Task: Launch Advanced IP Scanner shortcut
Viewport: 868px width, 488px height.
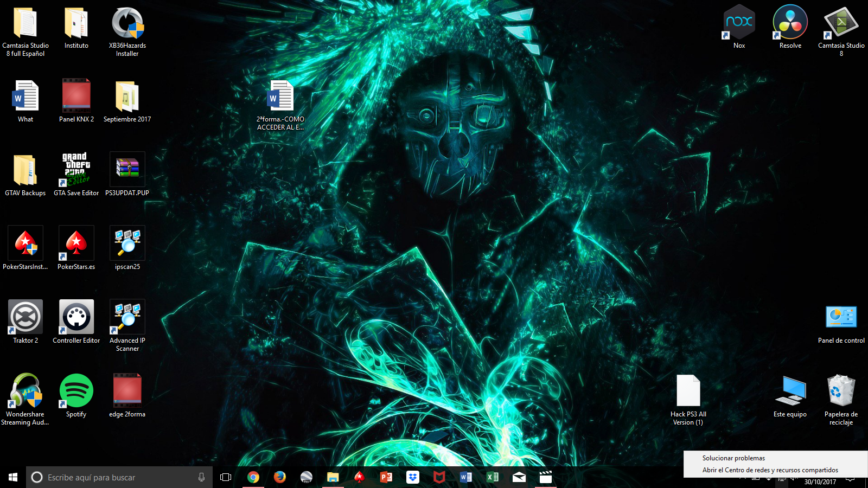Action: [127, 326]
